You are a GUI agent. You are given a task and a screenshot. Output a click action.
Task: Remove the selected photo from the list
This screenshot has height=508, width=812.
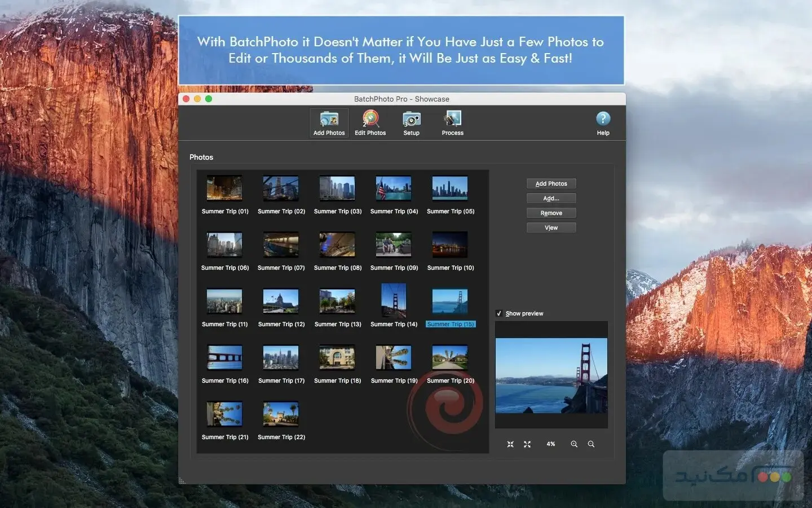[551, 213]
